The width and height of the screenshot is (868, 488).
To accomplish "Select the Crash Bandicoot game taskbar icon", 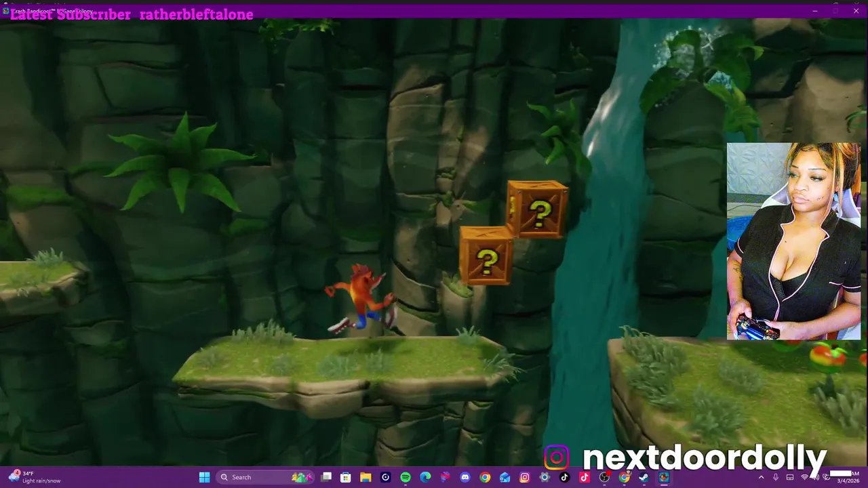I will click(x=664, y=477).
